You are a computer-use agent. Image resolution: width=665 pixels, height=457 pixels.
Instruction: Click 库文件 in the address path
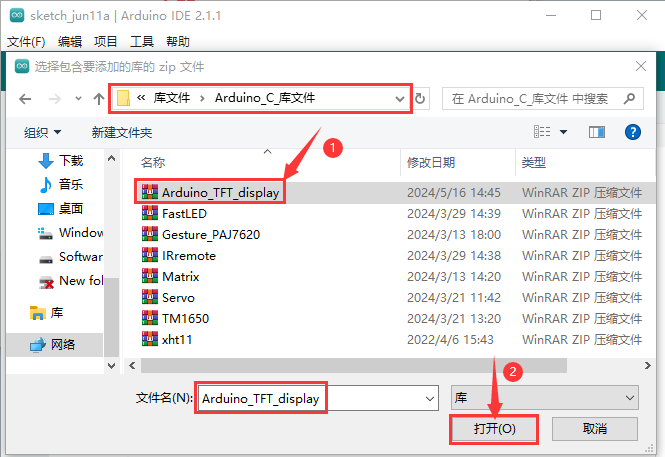click(172, 98)
